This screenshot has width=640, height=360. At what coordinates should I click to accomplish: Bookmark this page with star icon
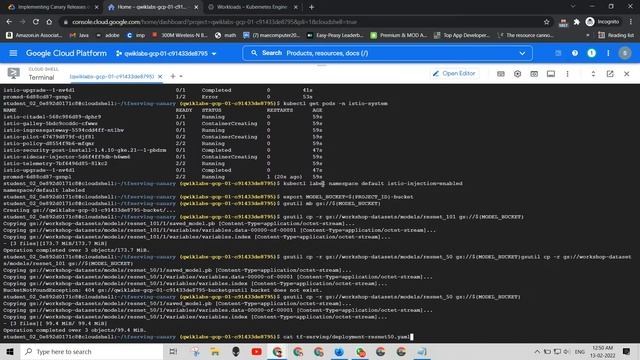pos(547,22)
